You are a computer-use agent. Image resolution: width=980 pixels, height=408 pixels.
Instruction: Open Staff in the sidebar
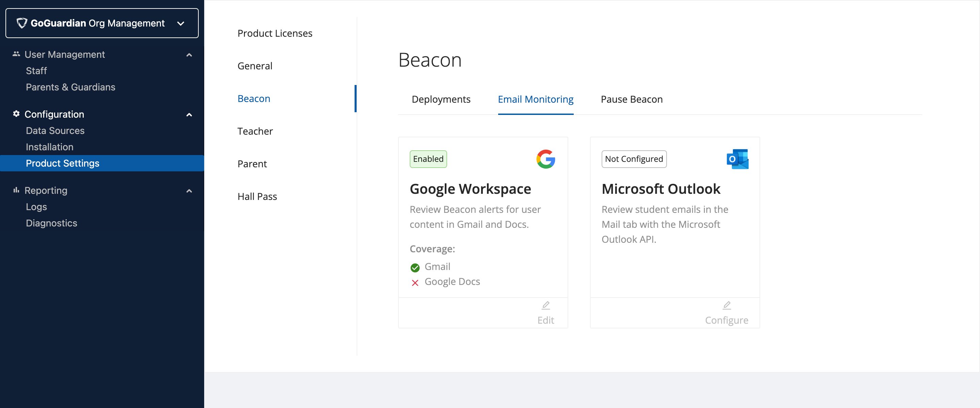coord(36,71)
